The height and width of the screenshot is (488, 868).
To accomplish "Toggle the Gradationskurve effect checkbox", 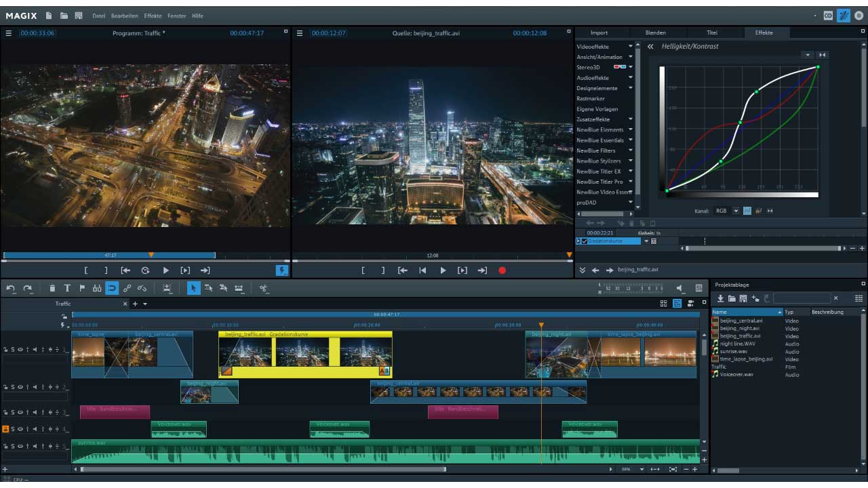I will point(586,241).
